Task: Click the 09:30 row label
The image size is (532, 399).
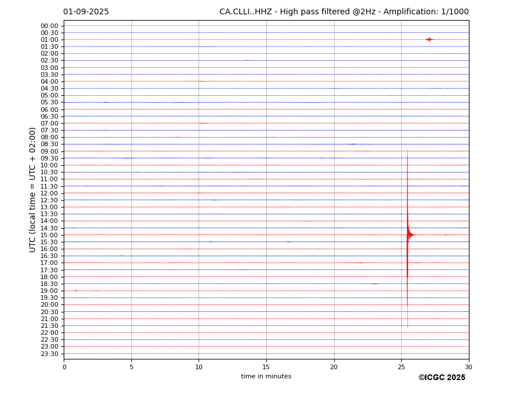Action: click(49, 158)
